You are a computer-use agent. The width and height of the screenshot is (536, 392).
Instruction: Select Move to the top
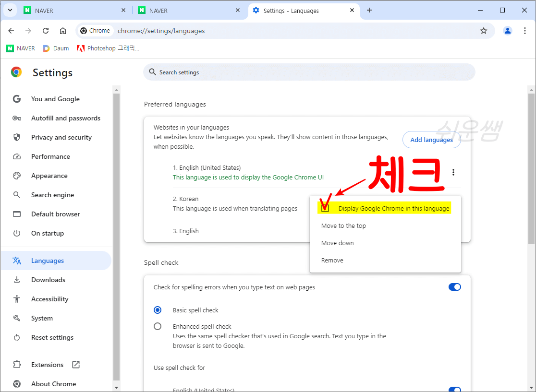pos(385,226)
